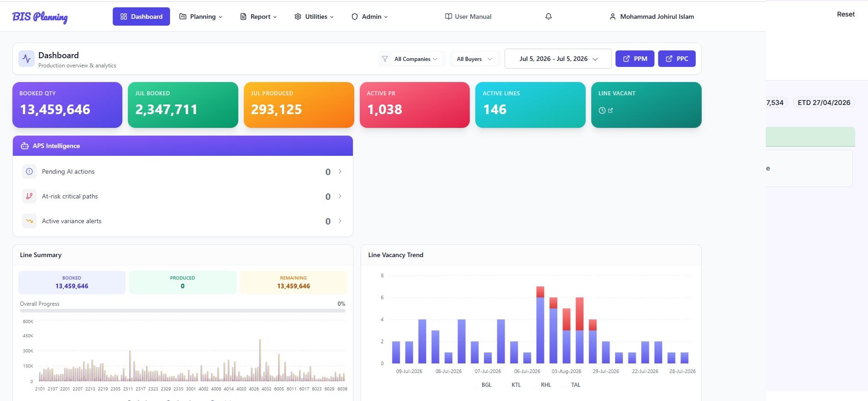Click the Line Summary heading
This screenshot has width=868, height=401.
pyautogui.click(x=41, y=255)
